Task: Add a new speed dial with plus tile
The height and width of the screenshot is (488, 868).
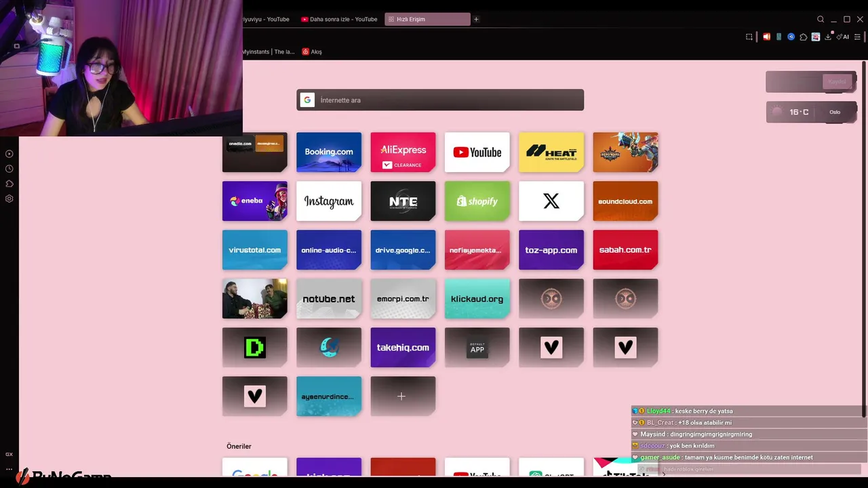Action: click(x=403, y=396)
